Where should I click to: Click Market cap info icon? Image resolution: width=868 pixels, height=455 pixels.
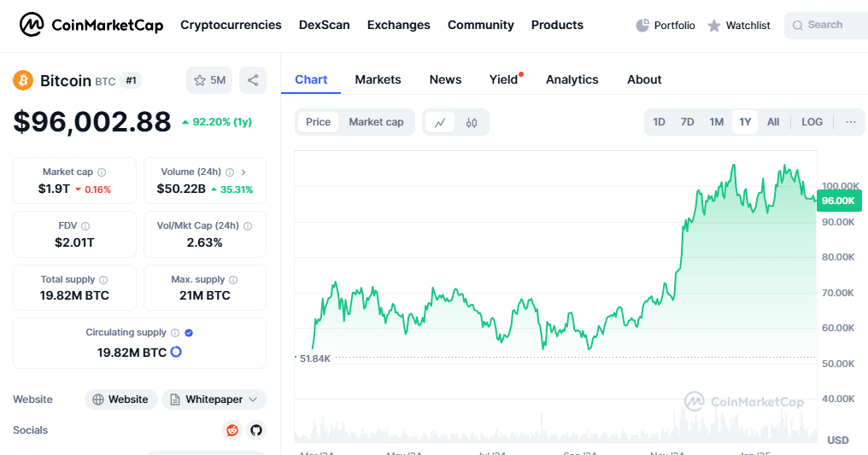(102, 172)
